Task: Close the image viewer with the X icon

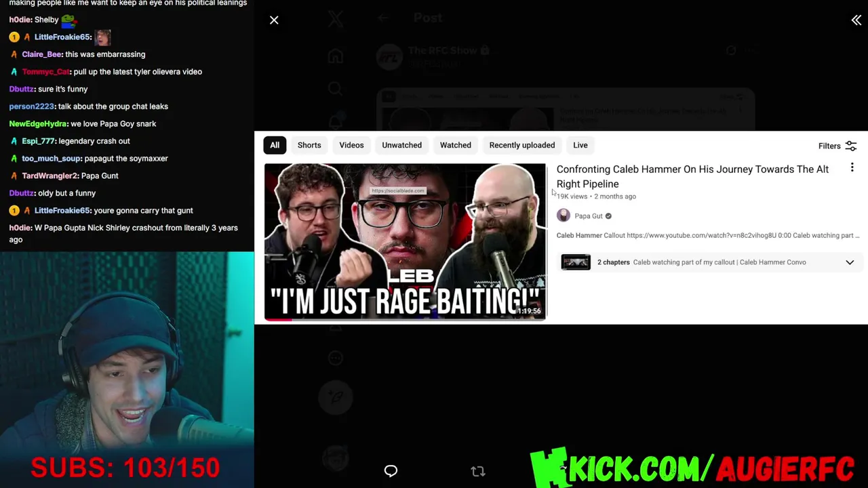Action: [274, 20]
